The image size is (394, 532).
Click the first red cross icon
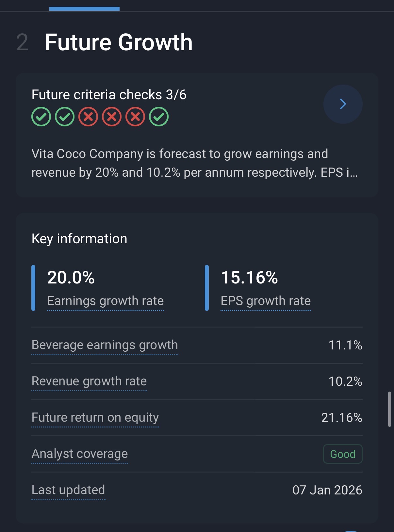click(88, 117)
